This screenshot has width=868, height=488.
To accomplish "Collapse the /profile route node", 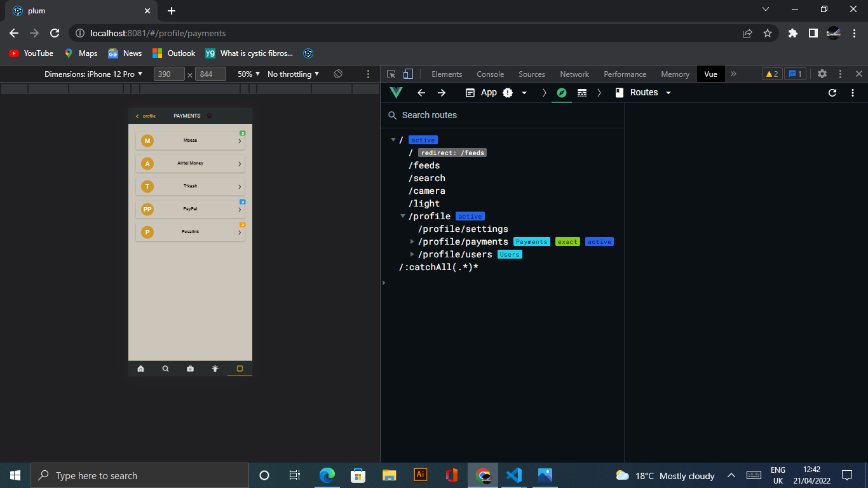I will (x=403, y=217).
